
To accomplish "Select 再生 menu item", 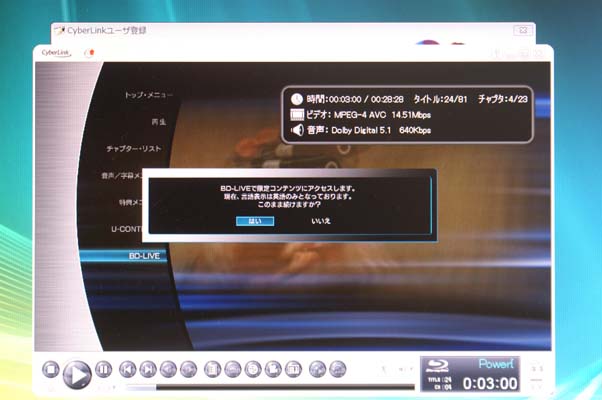I will click(x=159, y=122).
